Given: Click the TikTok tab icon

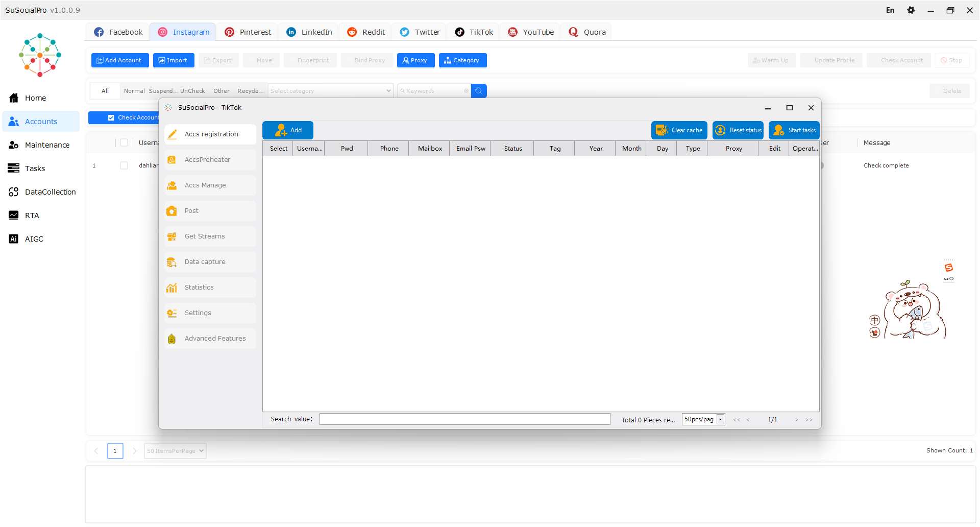Looking at the screenshot, I should coord(460,32).
